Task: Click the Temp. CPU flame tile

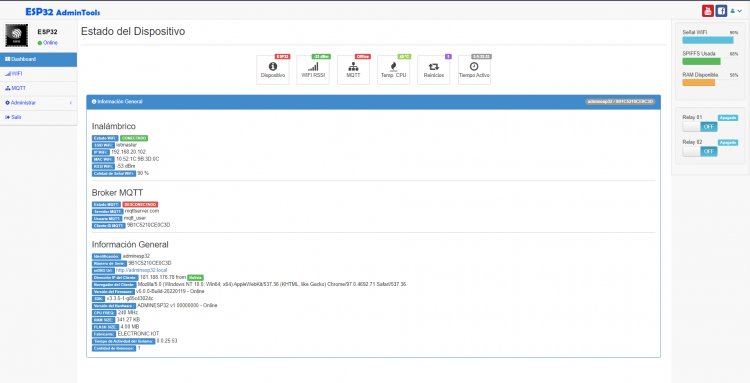Action: pos(393,70)
